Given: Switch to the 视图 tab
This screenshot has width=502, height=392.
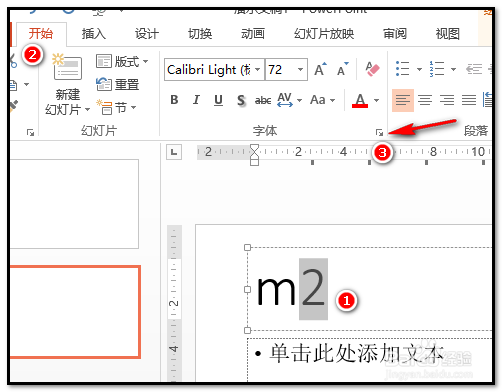Looking at the screenshot, I should 448,34.
